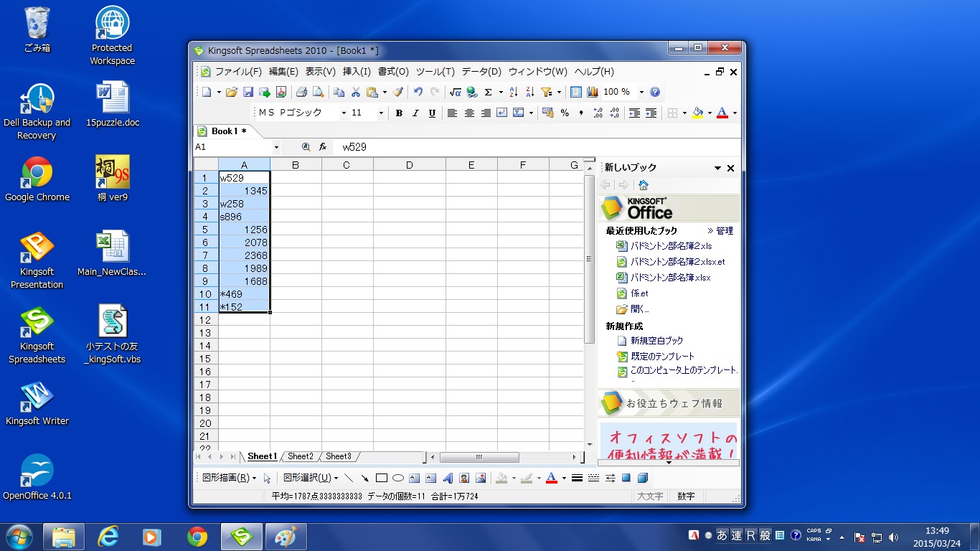Click the Export to PDF icon
The height and width of the screenshot is (551, 980).
point(281,92)
